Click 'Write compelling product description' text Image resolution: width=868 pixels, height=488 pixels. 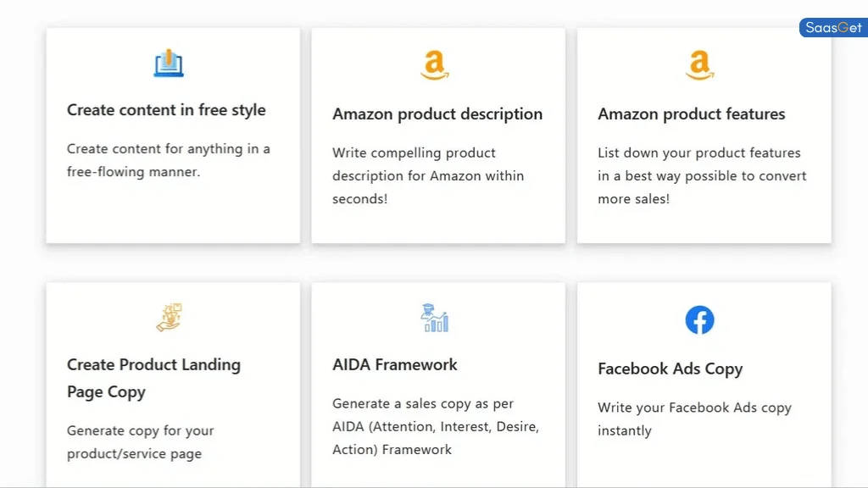tap(428, 176)
